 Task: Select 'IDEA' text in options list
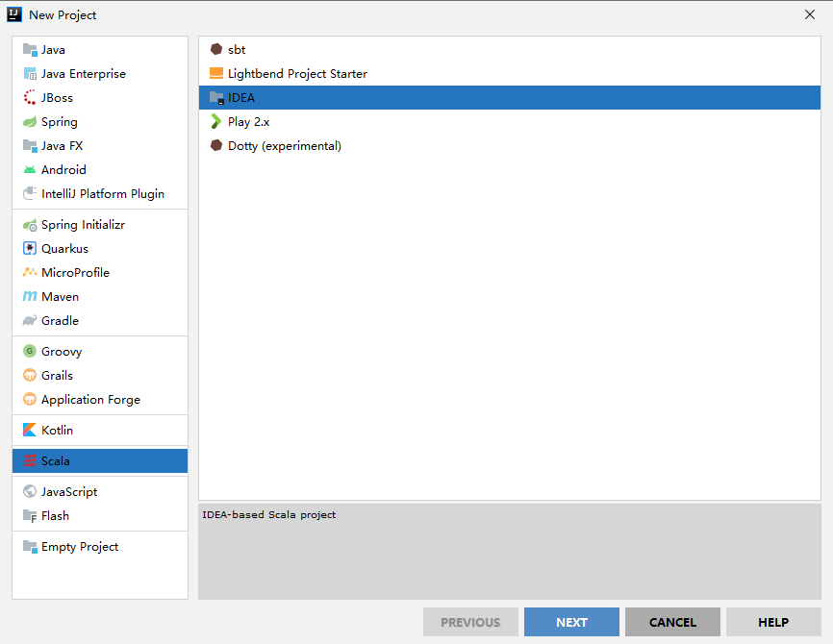[x=241, y=98]
